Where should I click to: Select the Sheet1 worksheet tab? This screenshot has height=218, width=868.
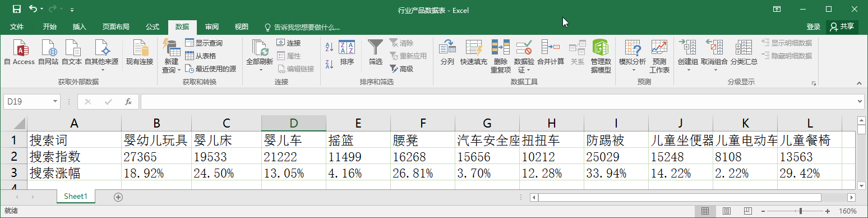76,196
